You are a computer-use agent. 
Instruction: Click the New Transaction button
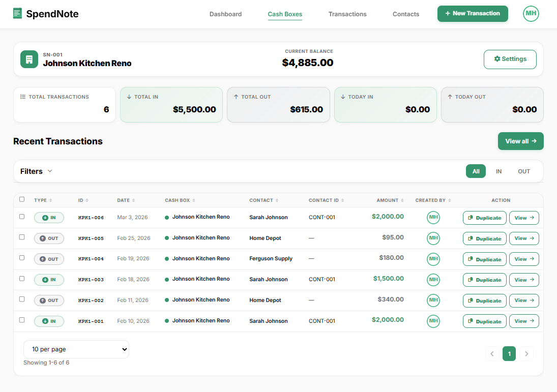473,14
